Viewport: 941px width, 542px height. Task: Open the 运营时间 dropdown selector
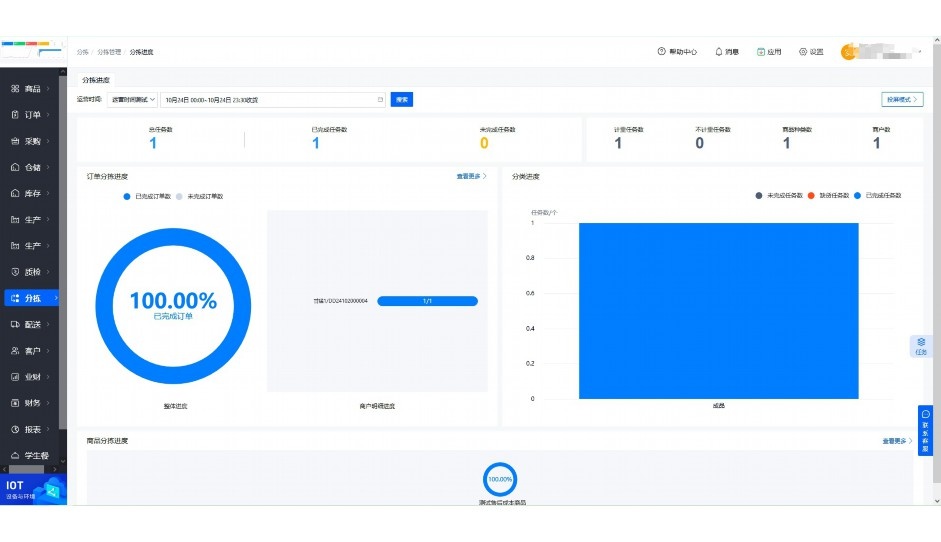[132, 100]
